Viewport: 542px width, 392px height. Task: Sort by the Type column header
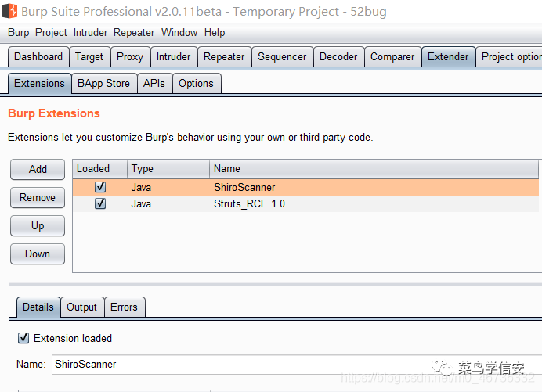[168, 169]
